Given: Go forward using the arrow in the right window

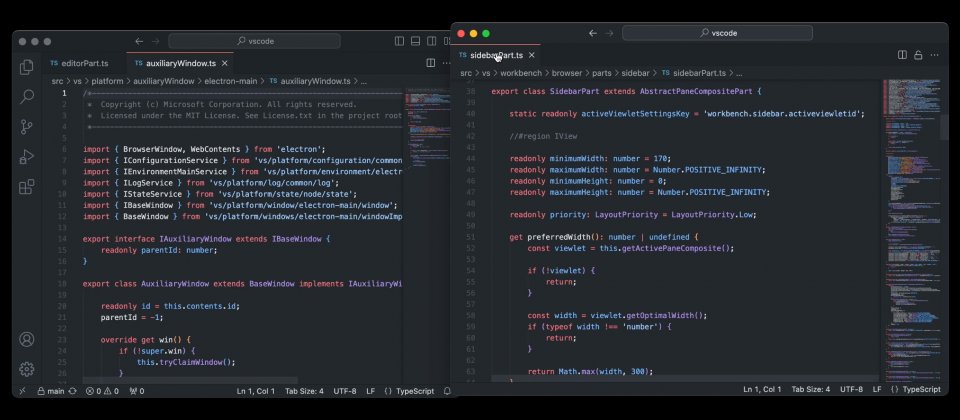Looking at the screenshot, I should click(x=609, y=33).
